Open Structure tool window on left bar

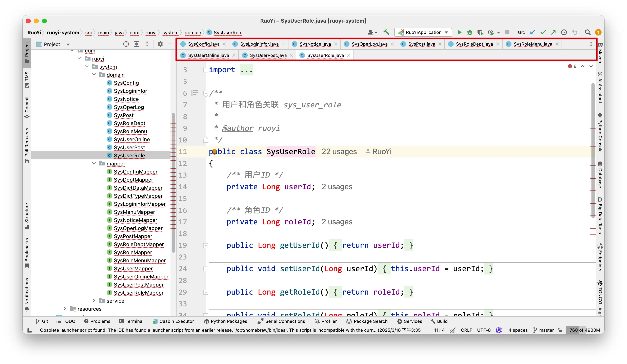(27, 216)
